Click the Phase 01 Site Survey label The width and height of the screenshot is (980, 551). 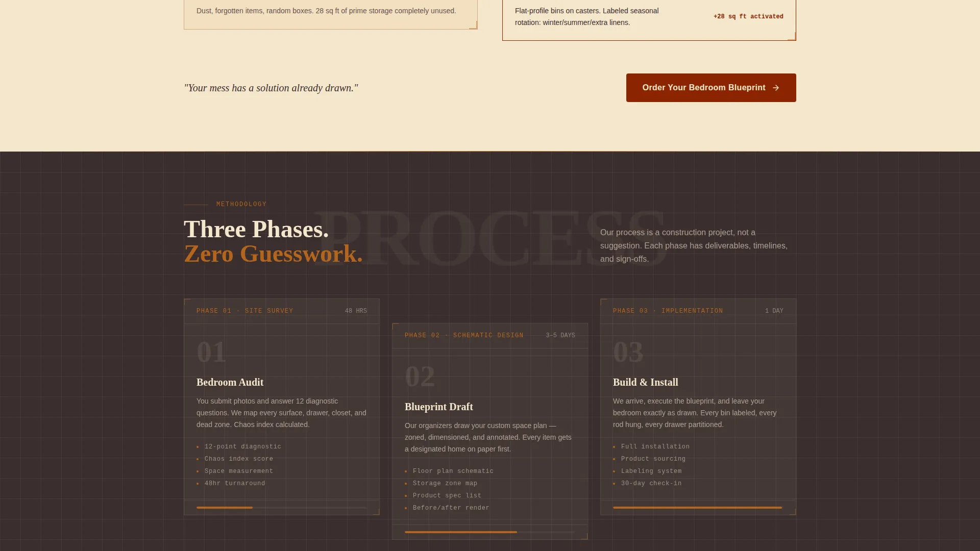point(245,311)
